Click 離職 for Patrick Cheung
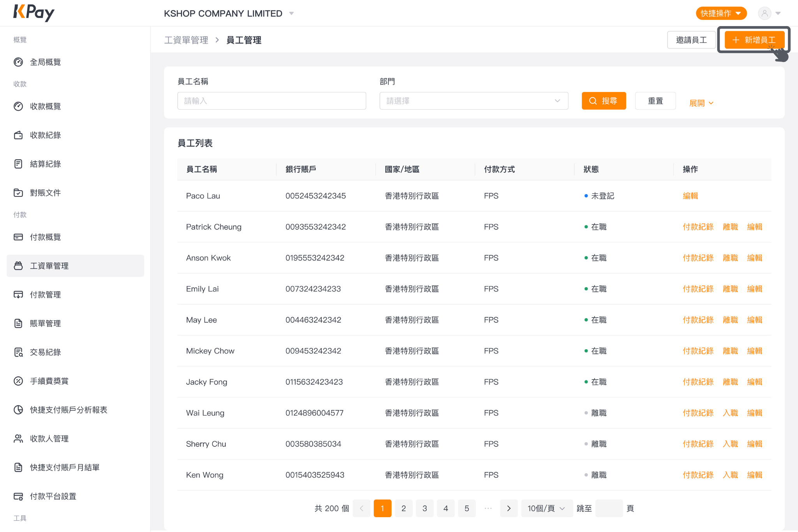 731,227
